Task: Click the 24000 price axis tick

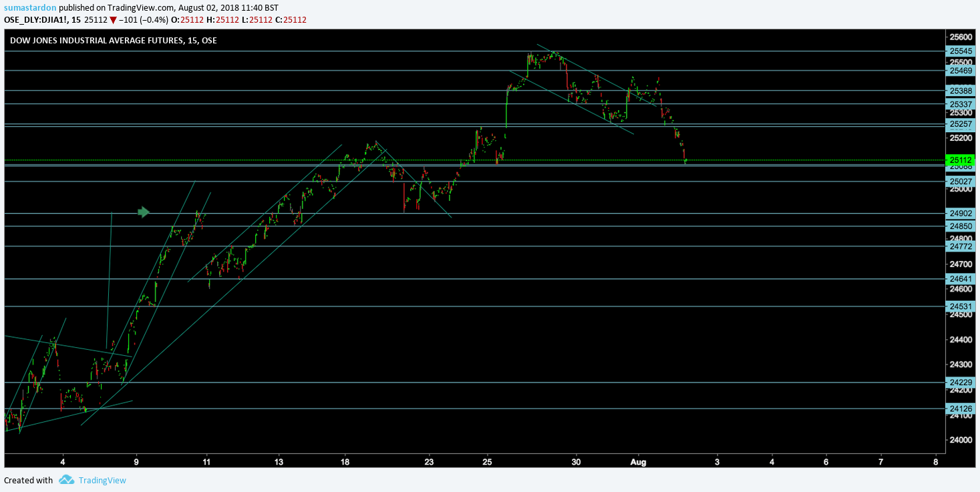Action: [961, 441]
